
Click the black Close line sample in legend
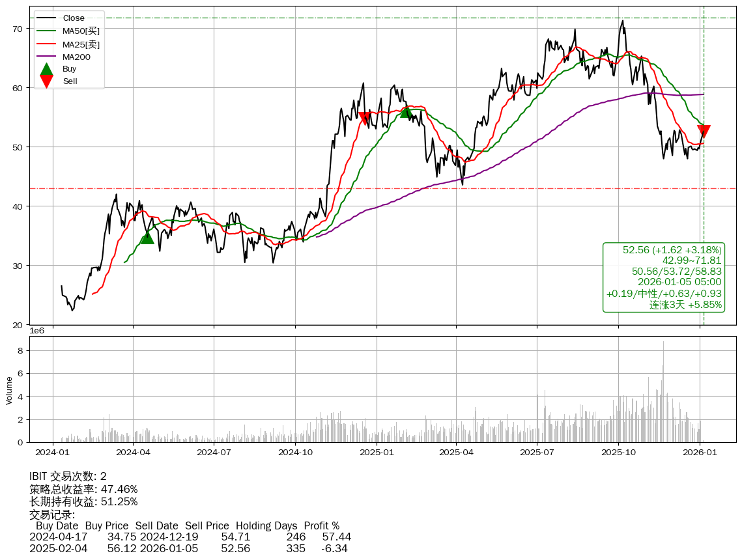tap(46, 18)
